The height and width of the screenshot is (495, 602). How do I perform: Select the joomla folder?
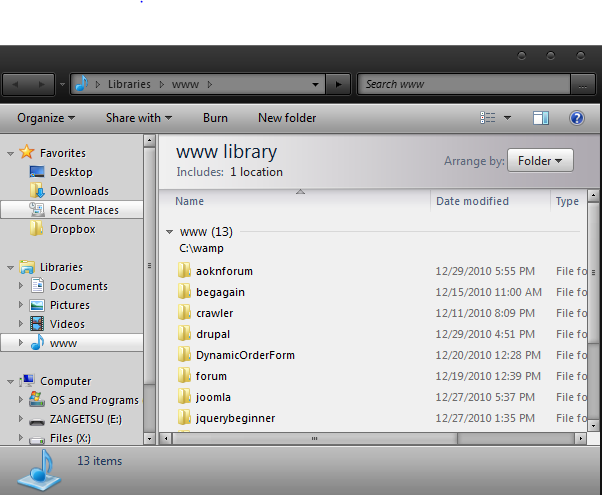[x=213, y=397]
